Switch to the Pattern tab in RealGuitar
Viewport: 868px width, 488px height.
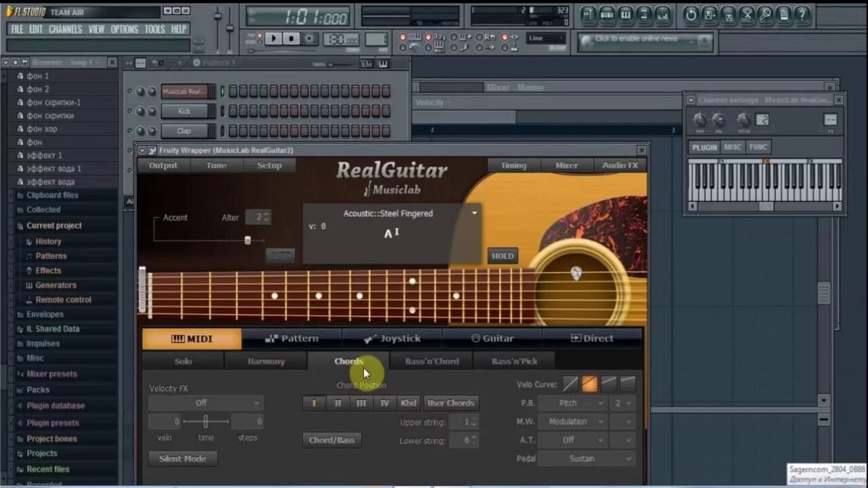292,338
